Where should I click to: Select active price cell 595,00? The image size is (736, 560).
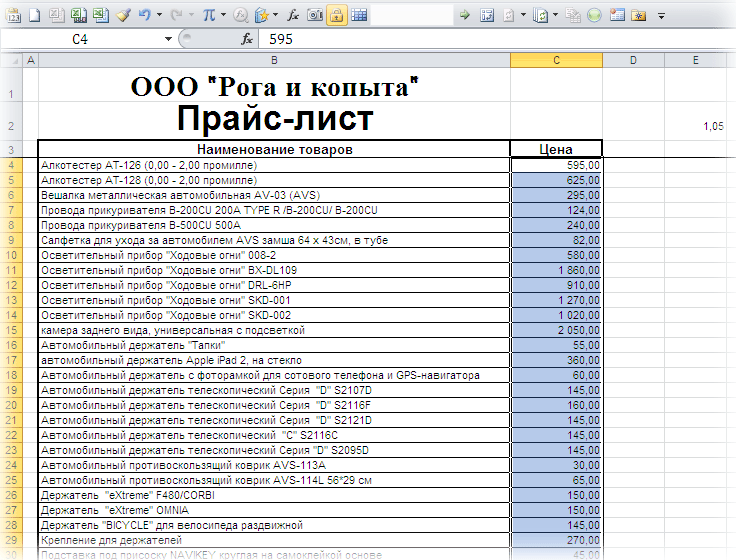point(556,165)
